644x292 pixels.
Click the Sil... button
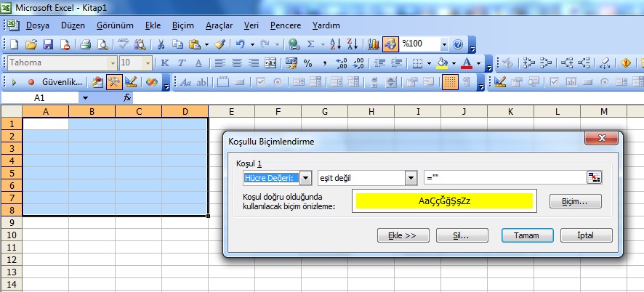[x=462, y=235]
